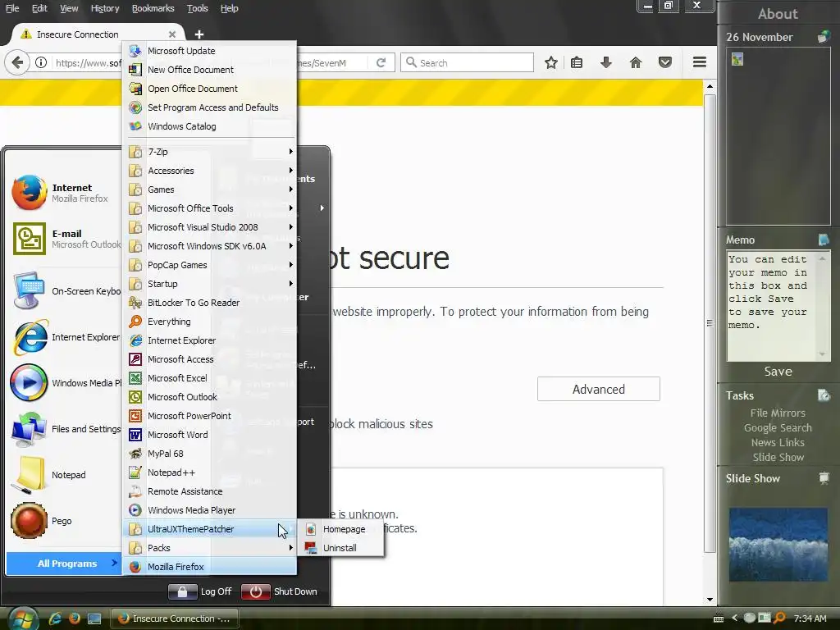The image size is (840, 630).
Task: Click memo text box in sidebar
Action: 773,307
